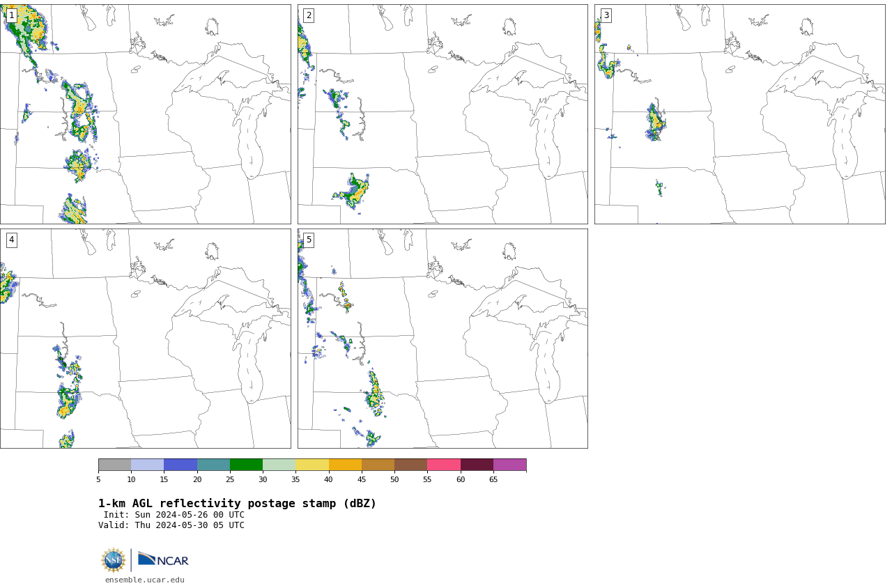This screenshot has width=892, height=588.
Task: Click the orange 40-45 dBZ swatch
Action: [x=345, y=465]
